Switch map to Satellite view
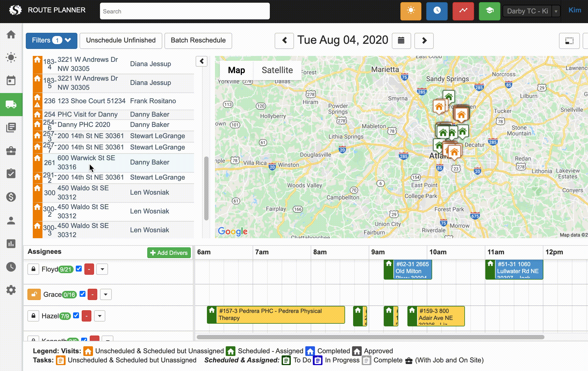Image resolution: width=588 pixels, height=371 pixels. (x=277, y=70)
